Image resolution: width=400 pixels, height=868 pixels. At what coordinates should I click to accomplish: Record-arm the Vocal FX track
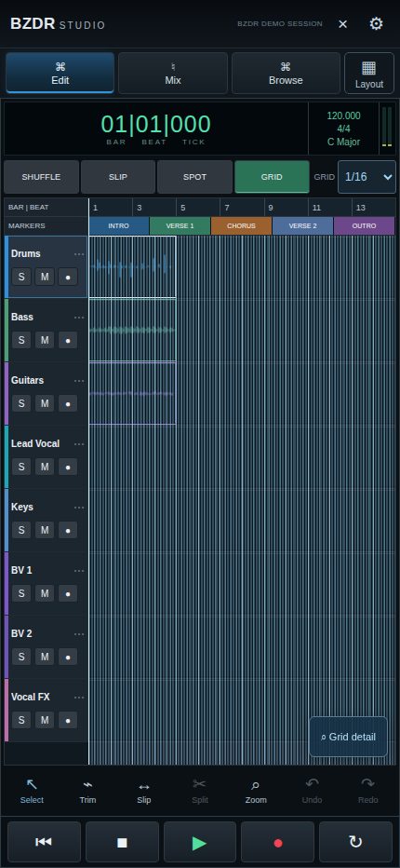click(68, 720)
